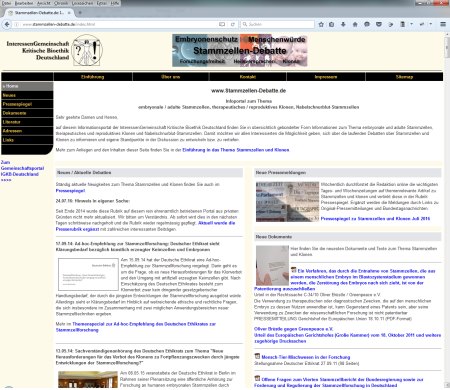This screenshot has height=390, width=450.
Task: Click document icon beside 'Ein Verfahren' link
Action: [294, 270]
